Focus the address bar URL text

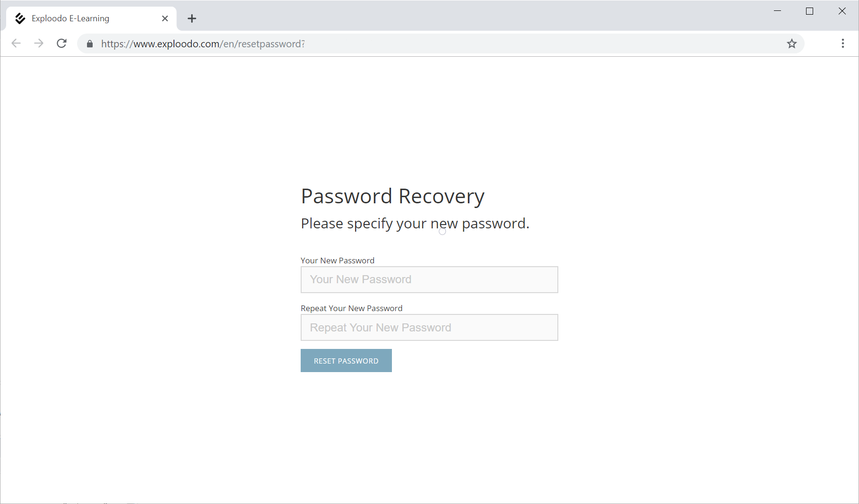(x=203, y=44)
